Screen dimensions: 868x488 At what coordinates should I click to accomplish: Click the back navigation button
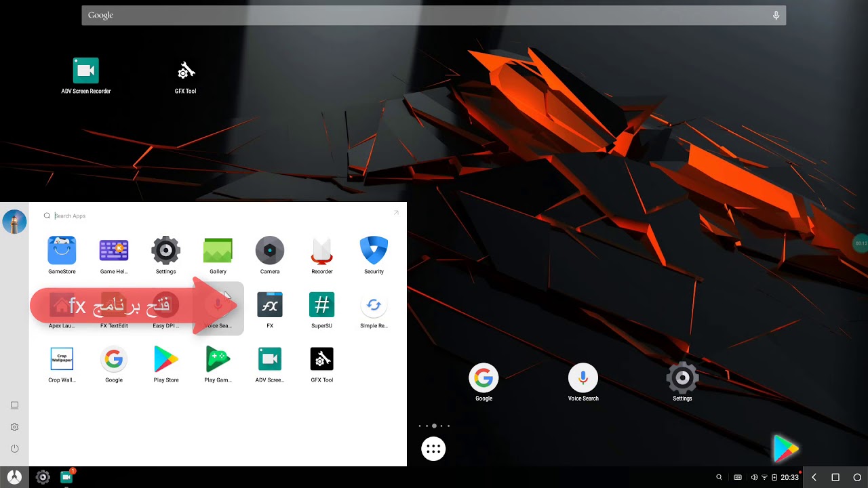pyautogui.click(x=814, y=477)
